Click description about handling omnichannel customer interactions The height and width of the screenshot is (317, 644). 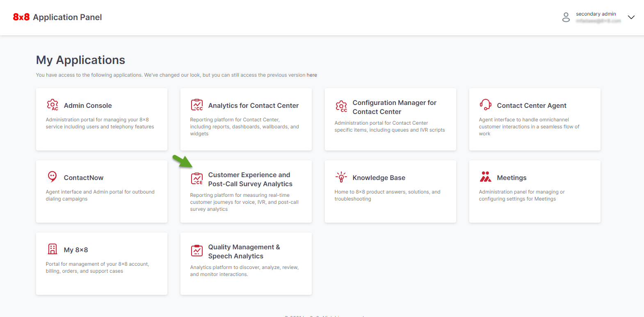tap(529, 127)
